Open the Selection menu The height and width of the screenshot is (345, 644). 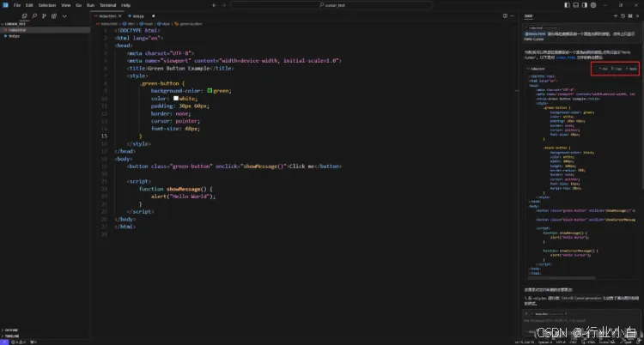tap(47, 5)
